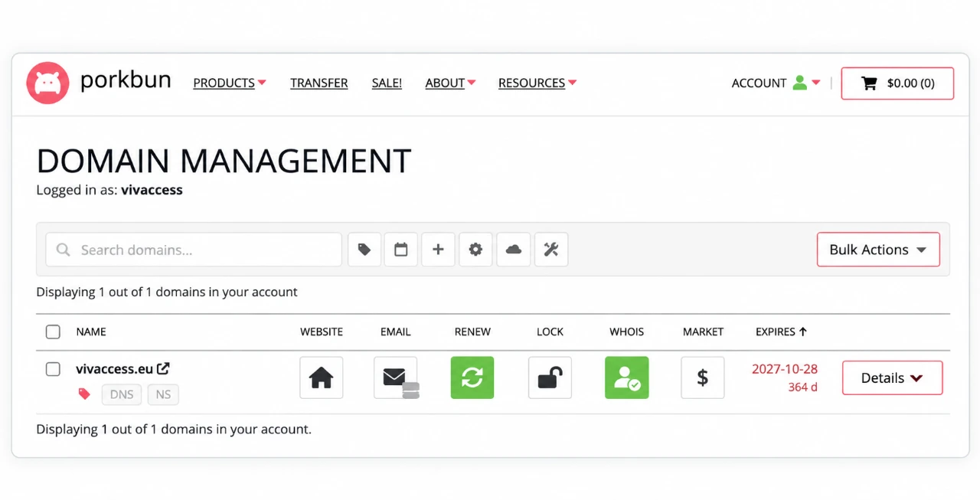Click the WEBSITE column header
The height and width of the screenshot is (500, 980).
pos(322,332)
